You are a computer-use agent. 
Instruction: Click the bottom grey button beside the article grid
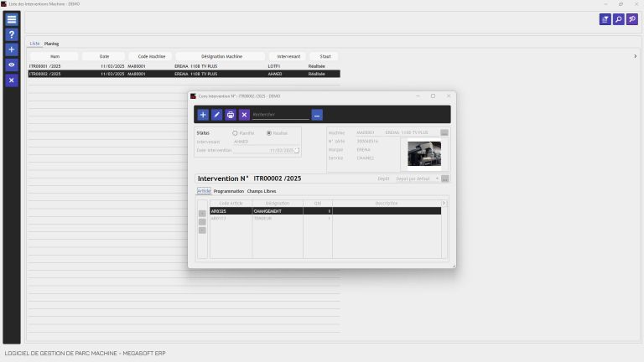(x=202, y=230)
